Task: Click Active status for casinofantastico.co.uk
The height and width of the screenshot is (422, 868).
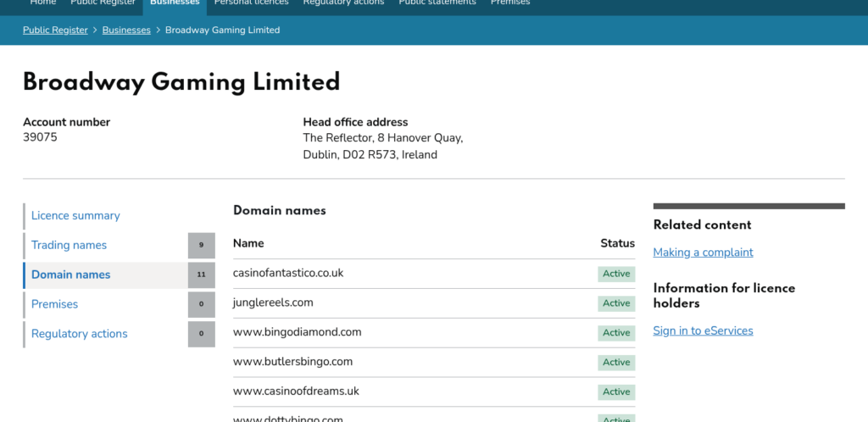Action: click(x=616, y=274)
